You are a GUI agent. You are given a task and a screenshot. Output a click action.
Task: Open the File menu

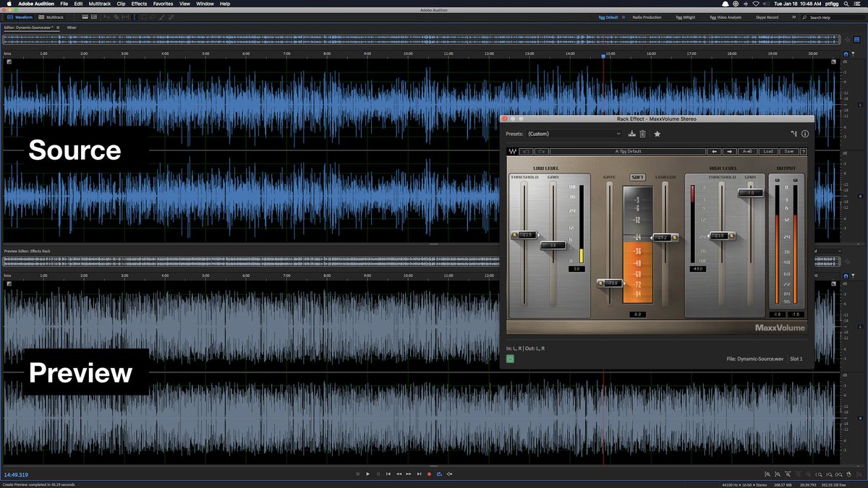coord(64,4)
